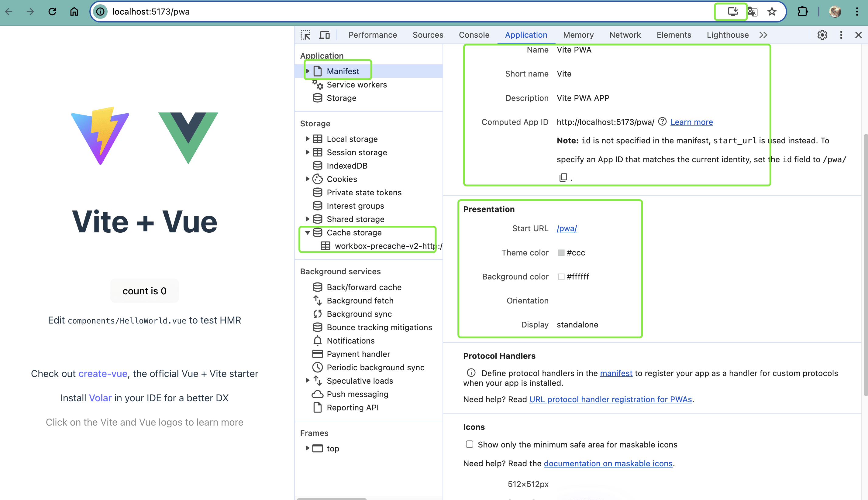Viewport: 868px width, 500px height.
Task: Open Background sync service
Action: tap(359, 314)
